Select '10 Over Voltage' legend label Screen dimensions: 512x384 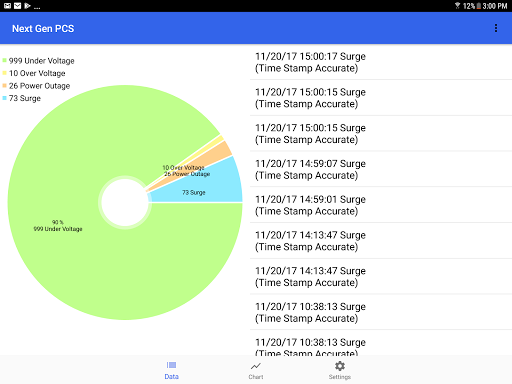click(37, 73)
